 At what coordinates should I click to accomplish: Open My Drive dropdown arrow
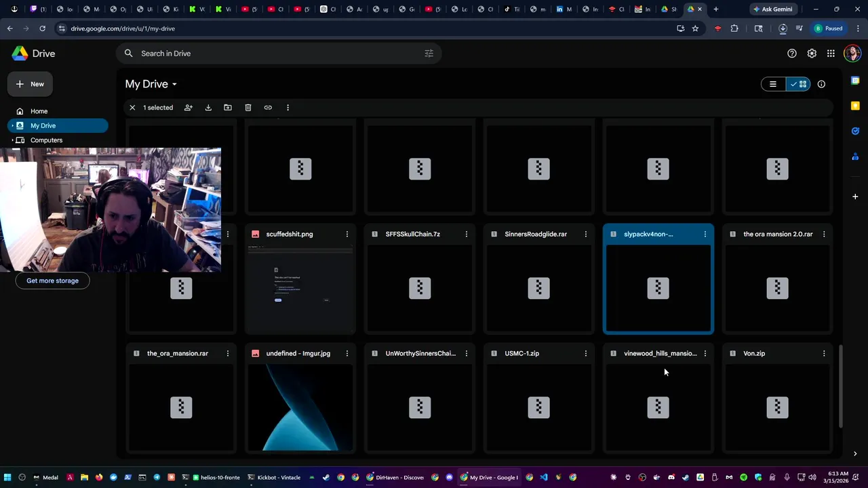(174, 84)
